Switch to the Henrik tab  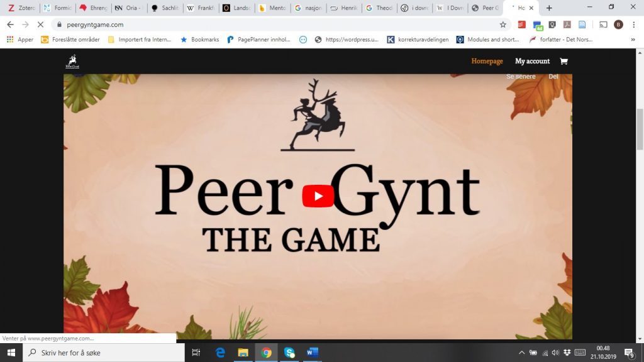tap(343, 8)
